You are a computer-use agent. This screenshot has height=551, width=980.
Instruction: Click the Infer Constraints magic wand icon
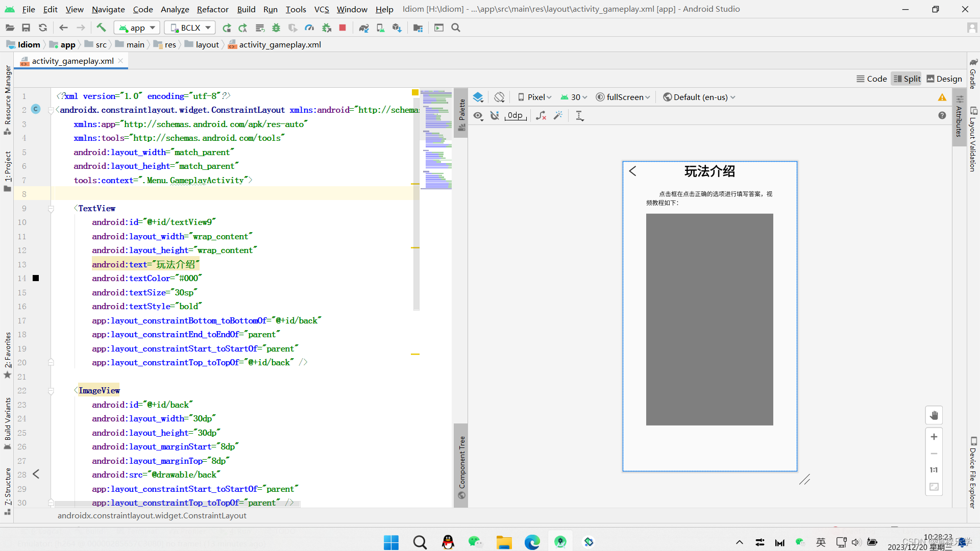[558, 116]
